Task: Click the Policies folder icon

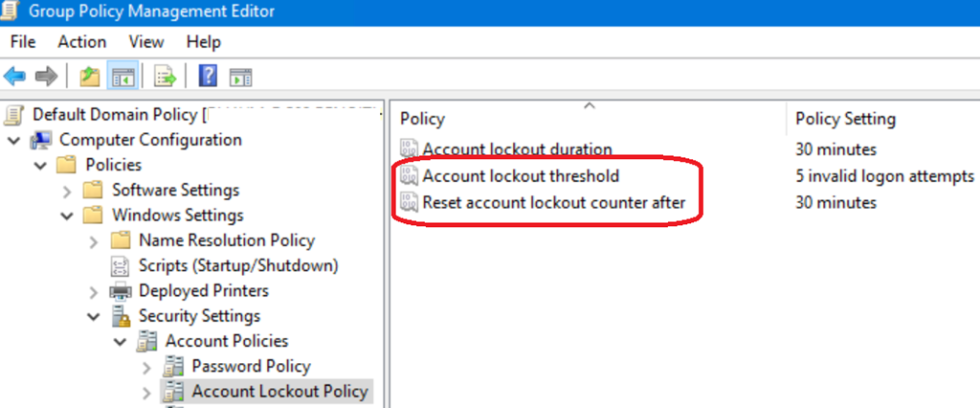Action: point(66,165)
